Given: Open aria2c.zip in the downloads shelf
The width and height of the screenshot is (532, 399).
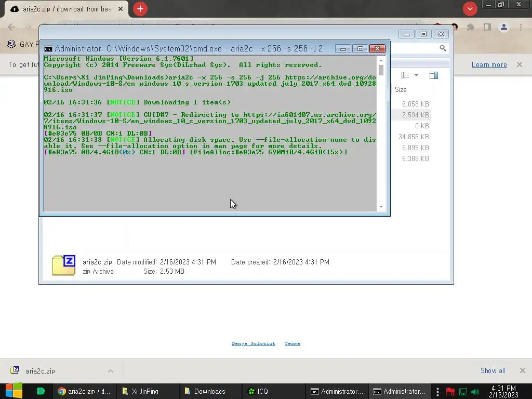Looking at the screenshot, I should coord(40,371).
